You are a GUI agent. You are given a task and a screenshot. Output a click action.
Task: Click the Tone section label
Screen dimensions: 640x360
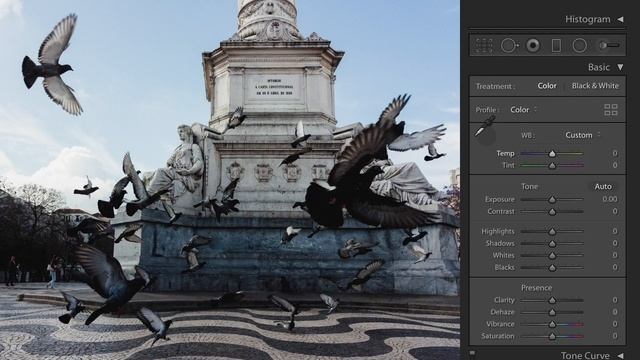(529, 186)
